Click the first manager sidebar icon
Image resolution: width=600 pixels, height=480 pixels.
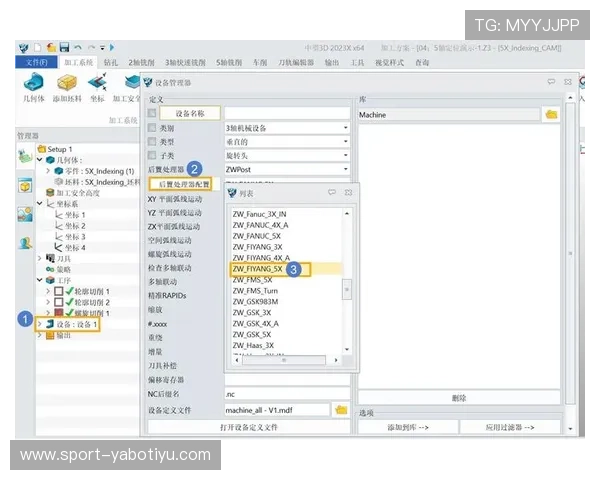click(24, 155)
